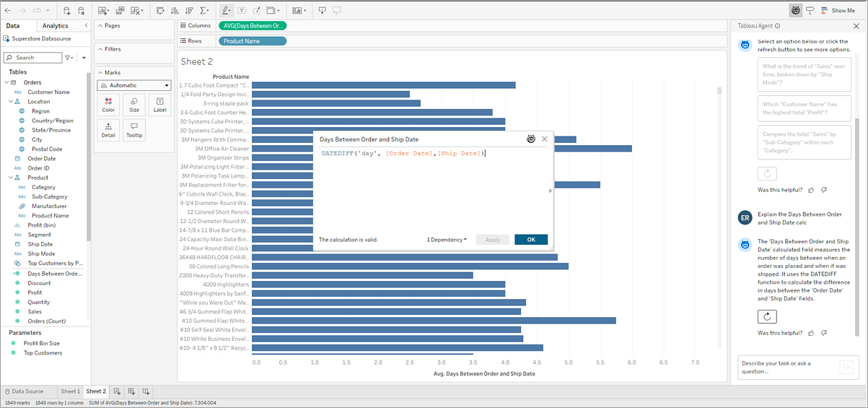The width and height of the screenshot is (868, 408).
Task: Click the Totals sigma toolbar icon
Action: click(205, 11)
